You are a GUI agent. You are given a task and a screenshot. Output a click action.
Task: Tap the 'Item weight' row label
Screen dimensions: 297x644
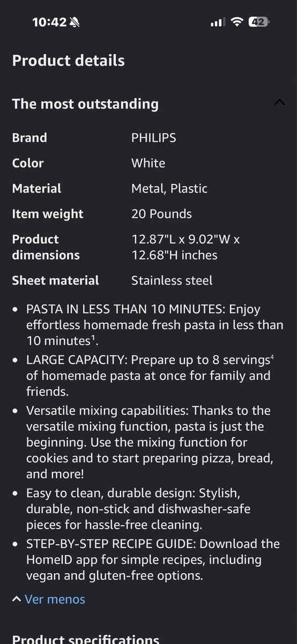48,214
